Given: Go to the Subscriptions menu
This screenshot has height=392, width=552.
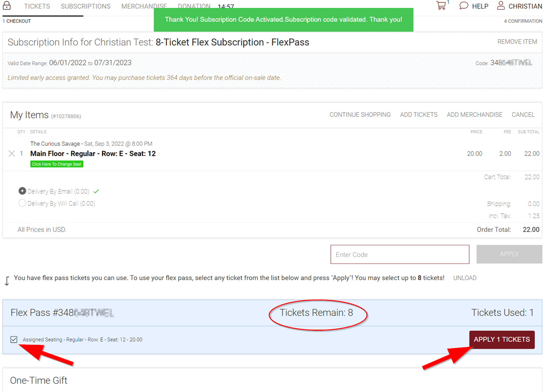Looking at the screenshot, I should click(x=85, y=6).
